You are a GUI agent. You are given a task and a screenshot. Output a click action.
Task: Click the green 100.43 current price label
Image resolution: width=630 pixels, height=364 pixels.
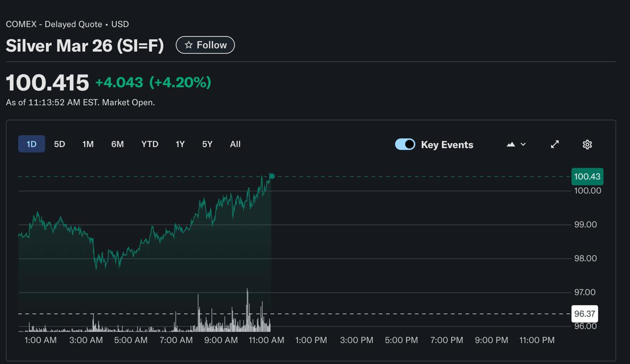click(x=587, y=177)
